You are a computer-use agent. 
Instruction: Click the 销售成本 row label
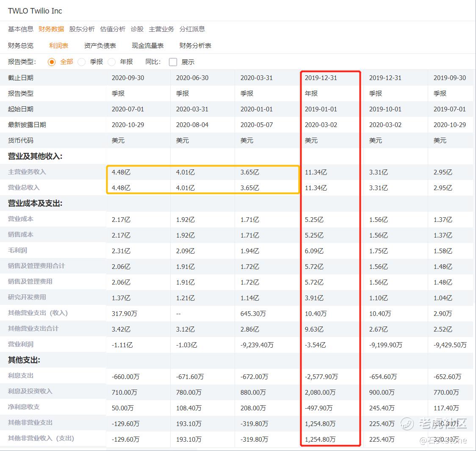coord(21,235)
